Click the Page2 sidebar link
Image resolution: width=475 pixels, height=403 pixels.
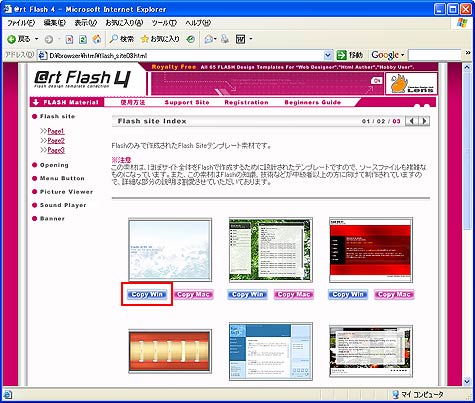[x=56, y=141]
